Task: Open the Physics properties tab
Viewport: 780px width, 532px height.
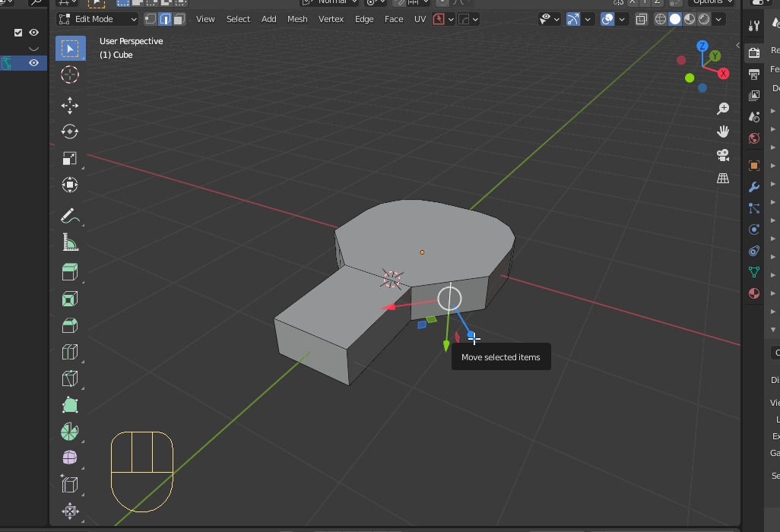Action: [753, 230]
